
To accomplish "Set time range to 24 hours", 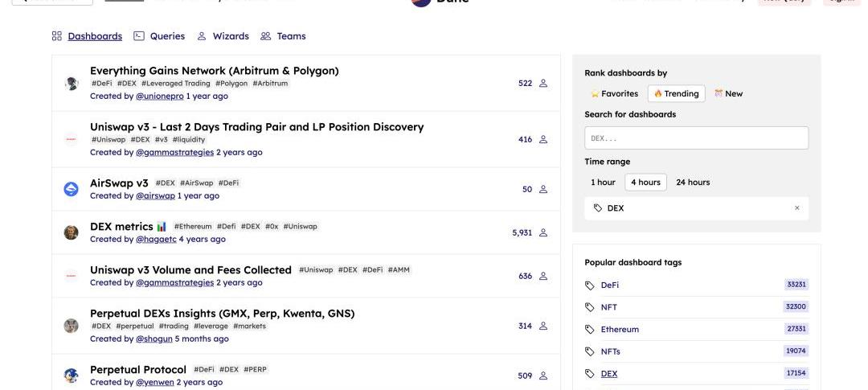I will (x=693, y=183).
